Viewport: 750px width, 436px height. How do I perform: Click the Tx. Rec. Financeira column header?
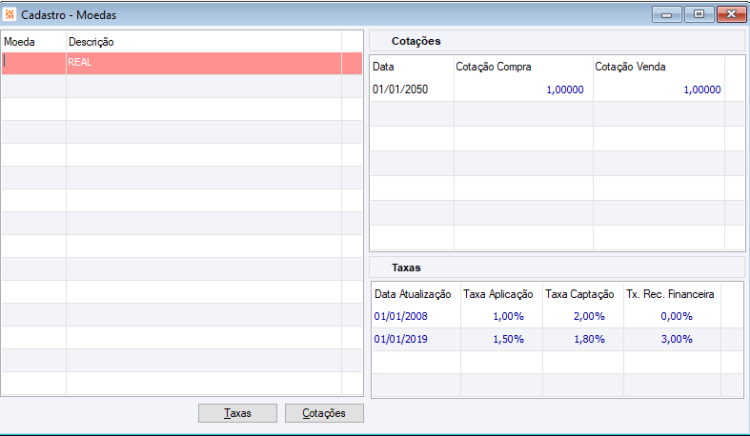pyautogui.click(x=670, y=294)
